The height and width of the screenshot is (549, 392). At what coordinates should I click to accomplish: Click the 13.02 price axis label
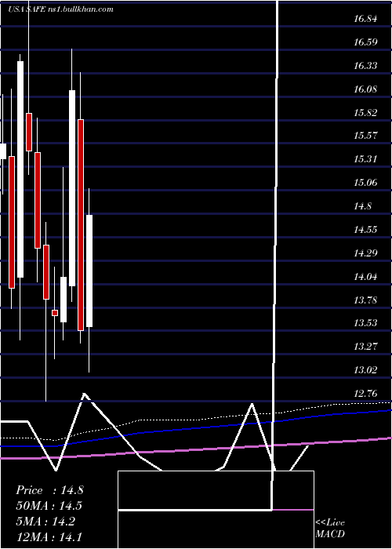[365, 369]
